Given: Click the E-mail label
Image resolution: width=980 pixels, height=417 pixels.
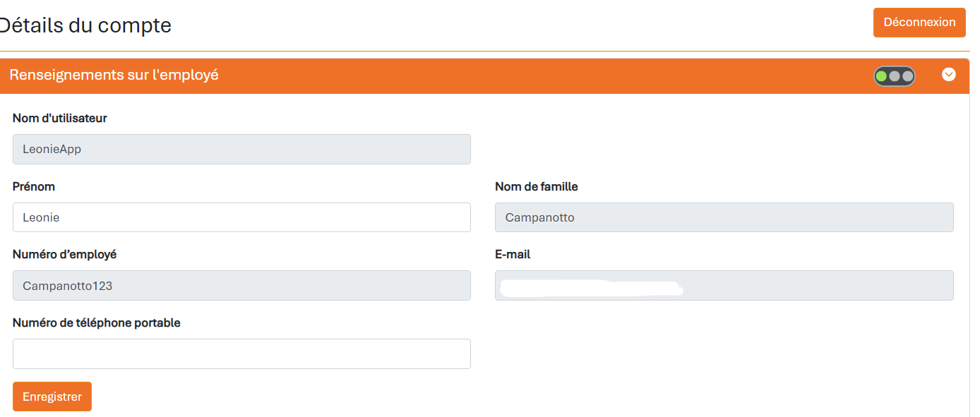Looking at the screenshot, I should (x=513, y=255).
